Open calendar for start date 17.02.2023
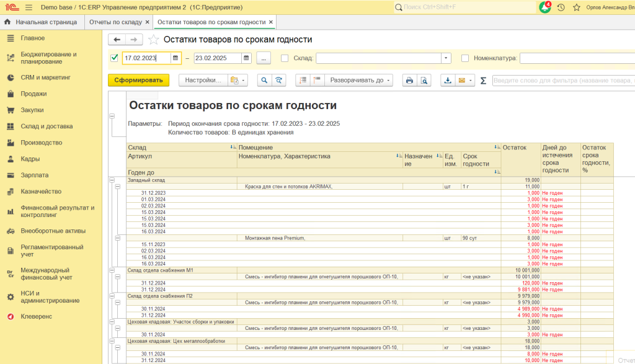 [x=175, y=58]
